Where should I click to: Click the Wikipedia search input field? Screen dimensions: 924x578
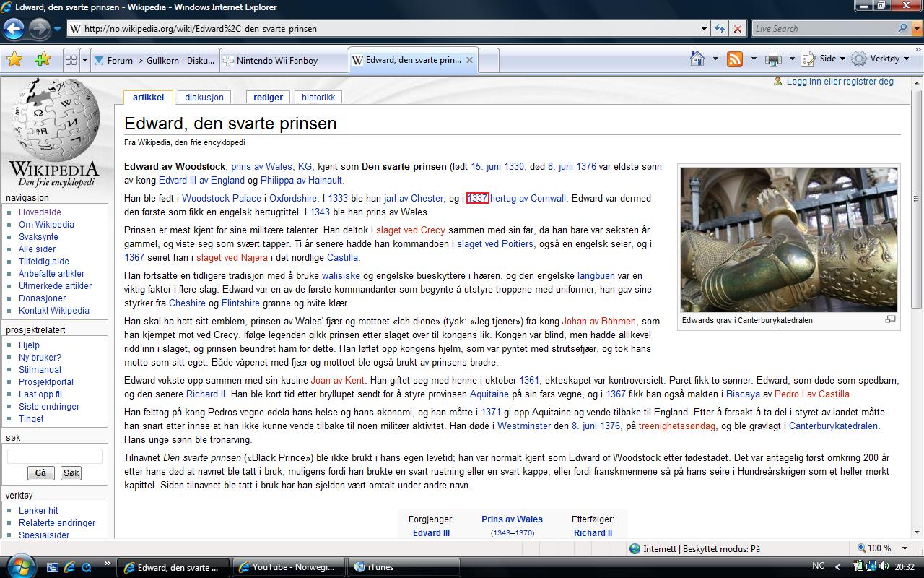pos(54,456)
